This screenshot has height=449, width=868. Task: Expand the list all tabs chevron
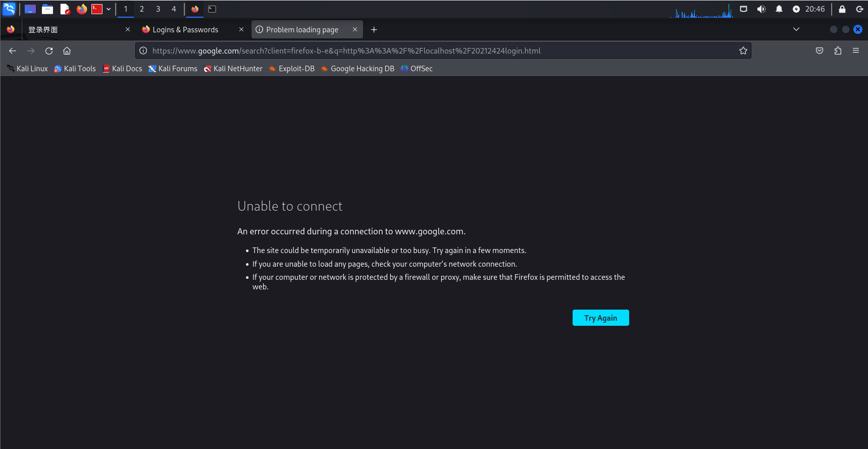796,29
